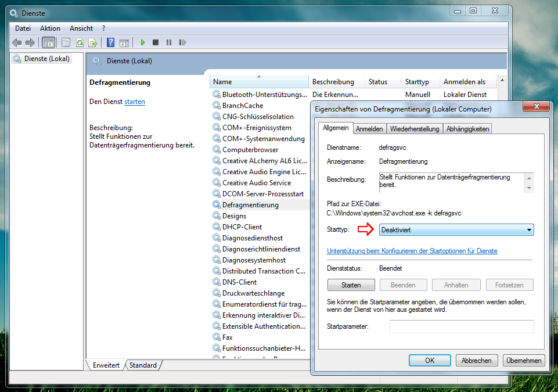Select the Allgemein tab

click(x=336, y=128)
